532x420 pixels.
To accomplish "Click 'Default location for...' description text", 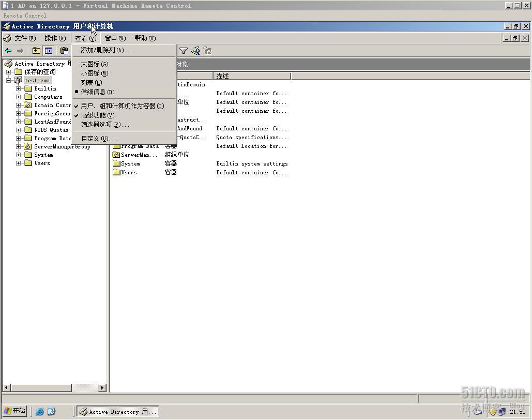I will (251, 146).
